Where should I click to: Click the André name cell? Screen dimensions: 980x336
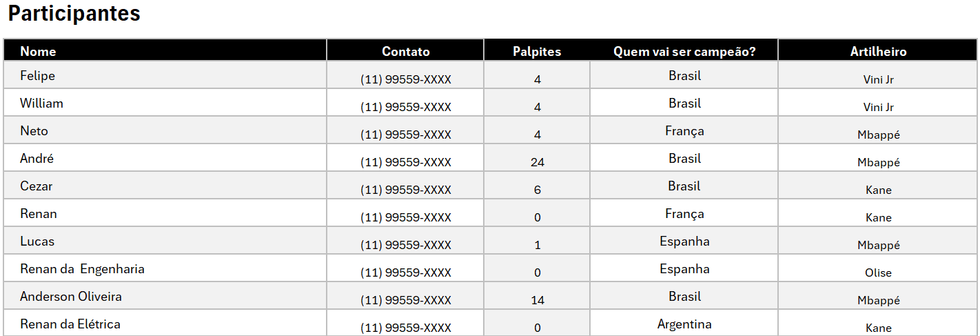[37, 159]
